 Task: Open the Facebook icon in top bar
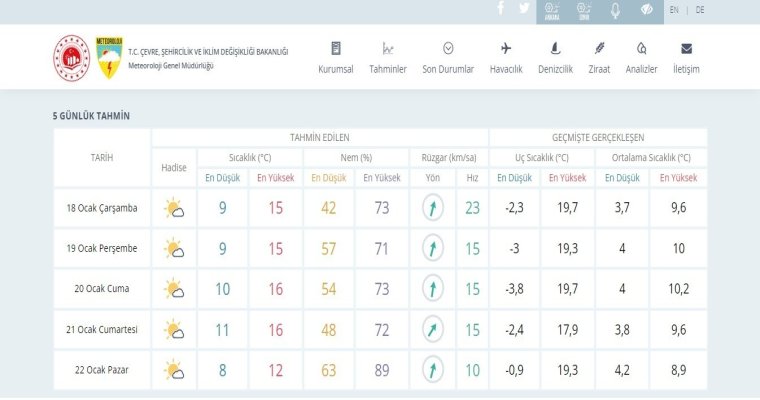point(501,8)
